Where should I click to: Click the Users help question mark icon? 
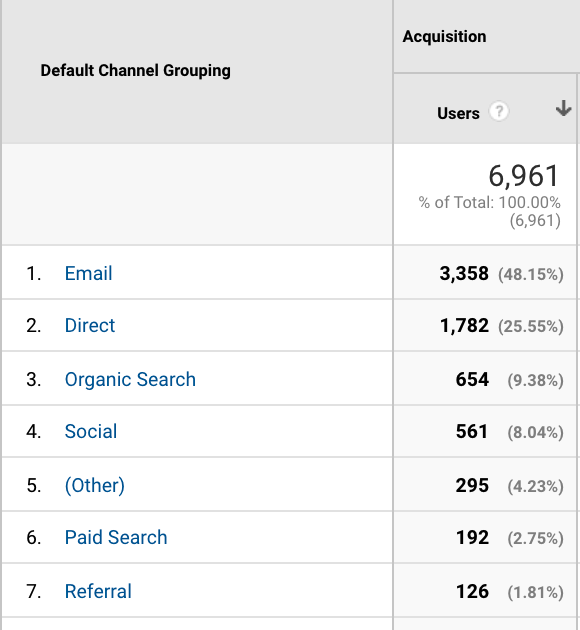pyautogui.click(x=498, y=111)
